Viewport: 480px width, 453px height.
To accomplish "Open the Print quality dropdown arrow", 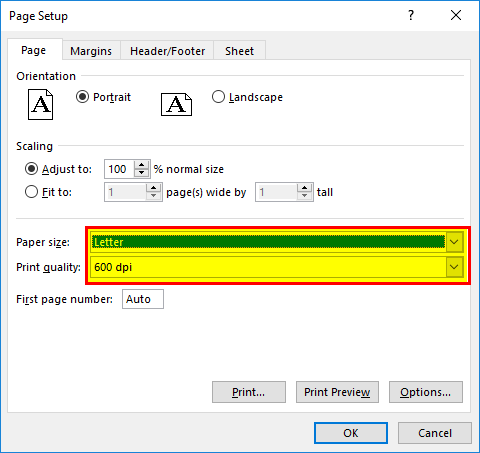I will (454, 267).
